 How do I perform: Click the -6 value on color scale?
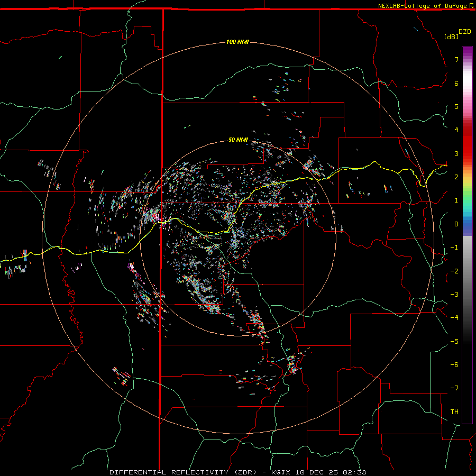tap(454, 365)
